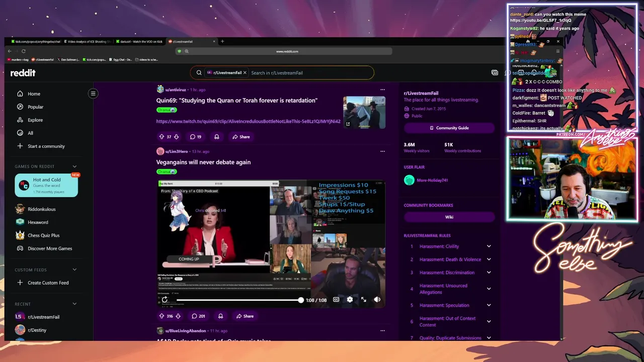Seek on the video progress bar
This screenshot has height=362, width=644.
point(239,300)
